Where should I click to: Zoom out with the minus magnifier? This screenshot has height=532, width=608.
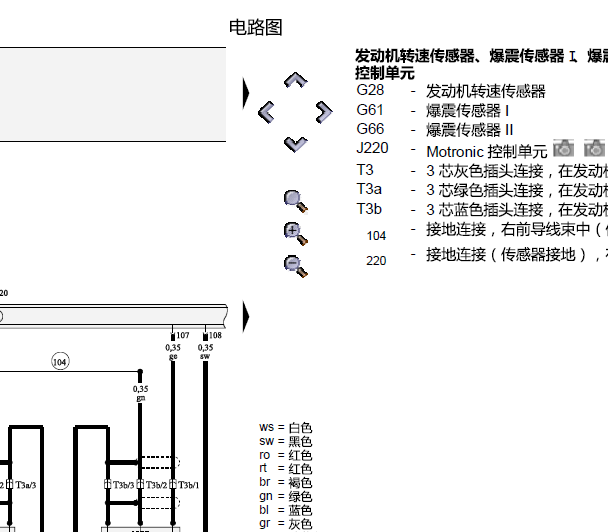pyautogui.click(x=295, y=266)
